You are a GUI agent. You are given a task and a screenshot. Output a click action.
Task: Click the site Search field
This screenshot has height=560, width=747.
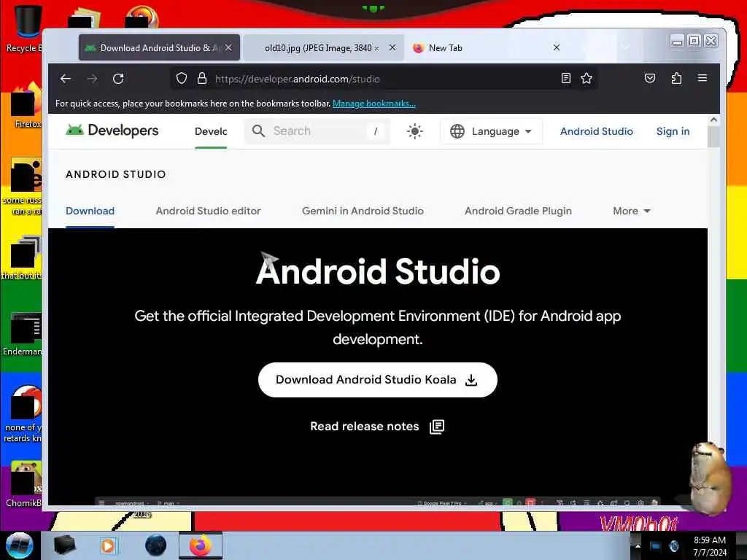317,131
